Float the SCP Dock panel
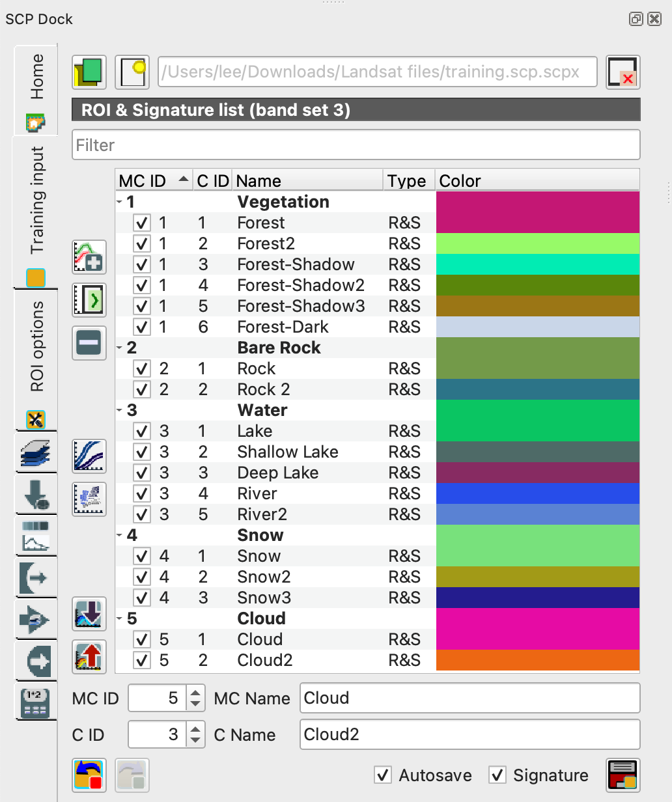 tap(636, 19)
